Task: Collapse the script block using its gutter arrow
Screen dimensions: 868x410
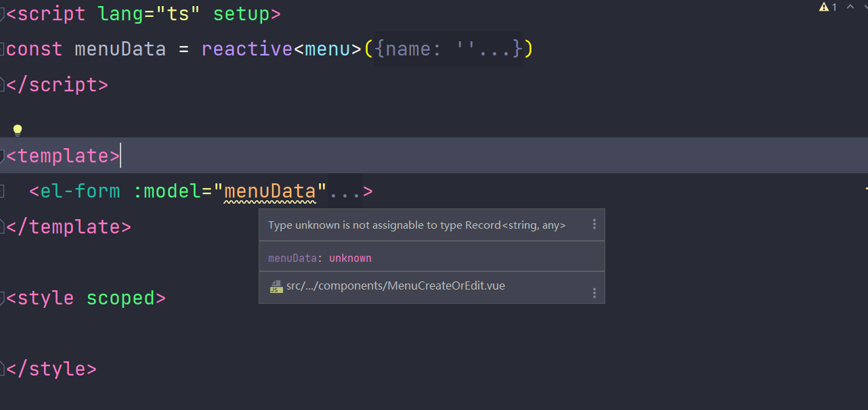Action: 3,13
